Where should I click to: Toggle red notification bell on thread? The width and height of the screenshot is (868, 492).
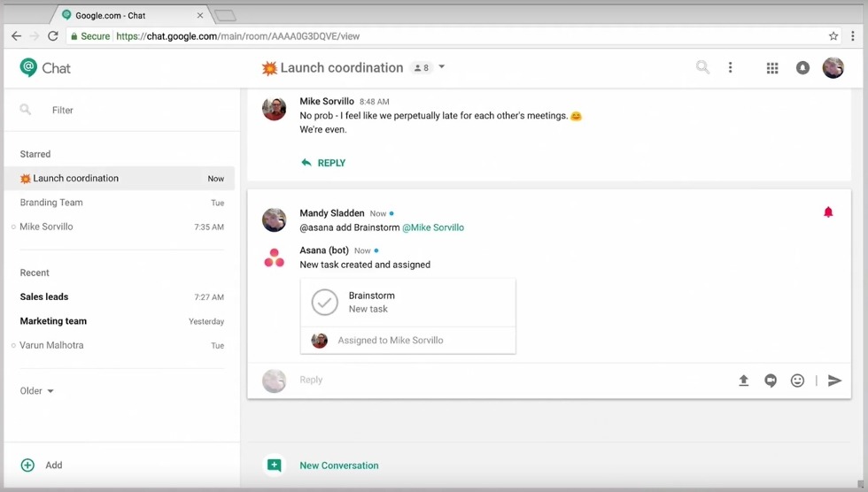point(828,211)
